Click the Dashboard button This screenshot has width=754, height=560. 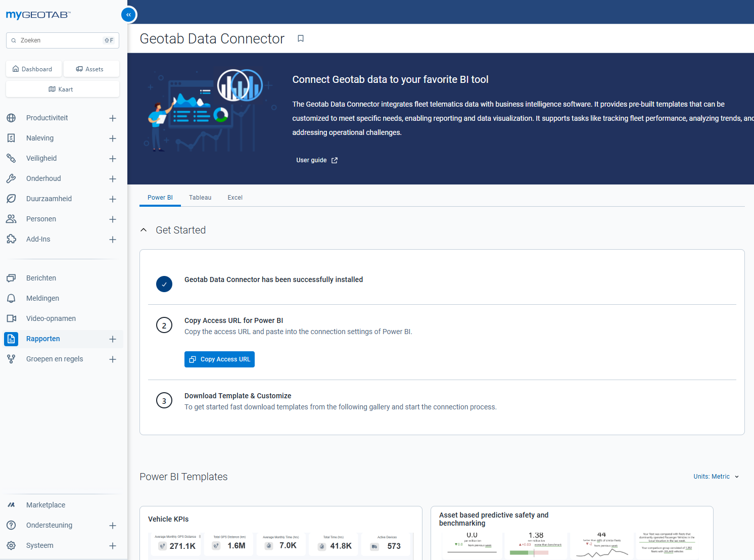tap(33, 69)
